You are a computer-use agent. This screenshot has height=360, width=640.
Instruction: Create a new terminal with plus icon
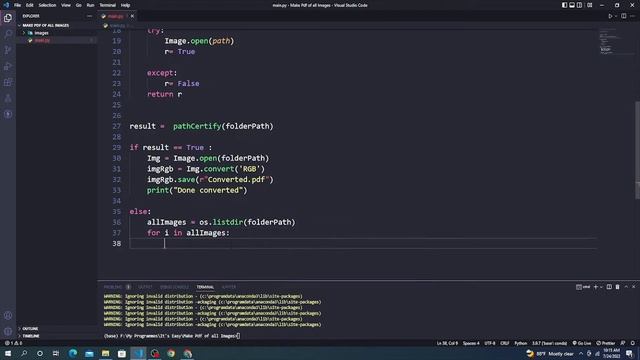(596, 287)
